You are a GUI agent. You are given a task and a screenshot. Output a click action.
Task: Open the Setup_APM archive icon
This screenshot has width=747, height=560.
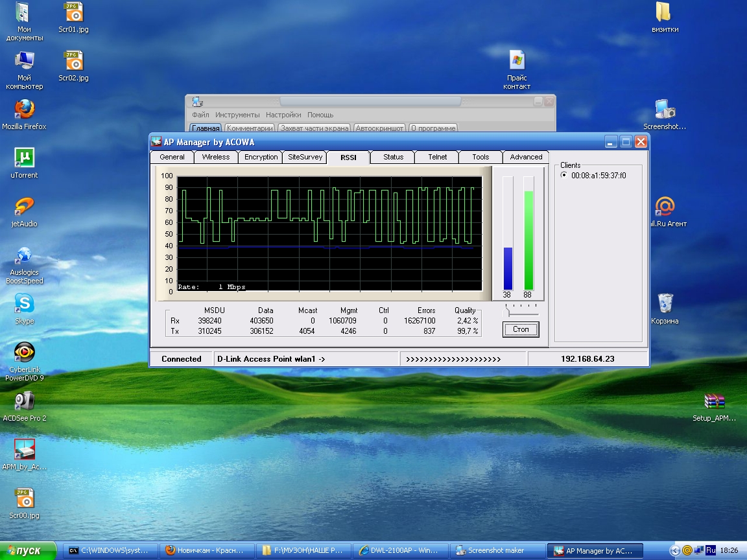(714, 402)
